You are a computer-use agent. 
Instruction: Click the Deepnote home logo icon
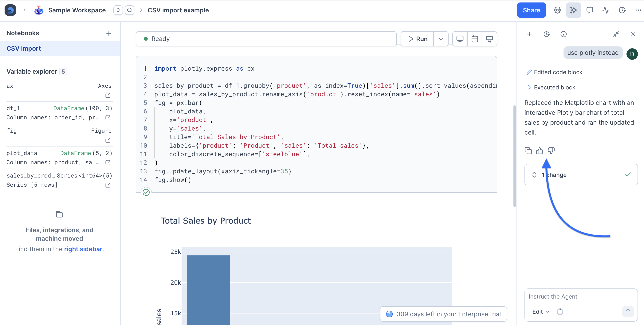(10, 10)
